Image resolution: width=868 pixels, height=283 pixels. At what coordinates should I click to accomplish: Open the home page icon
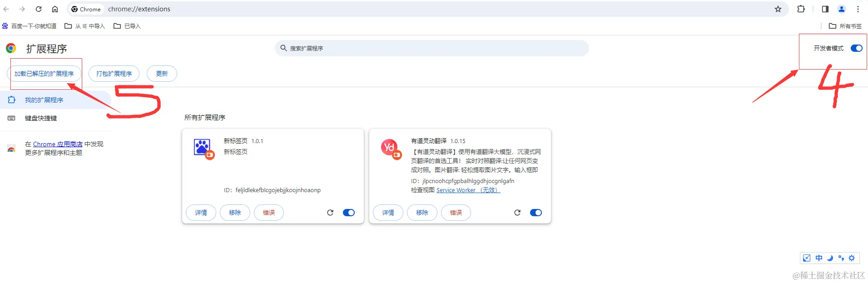point(55,9)
